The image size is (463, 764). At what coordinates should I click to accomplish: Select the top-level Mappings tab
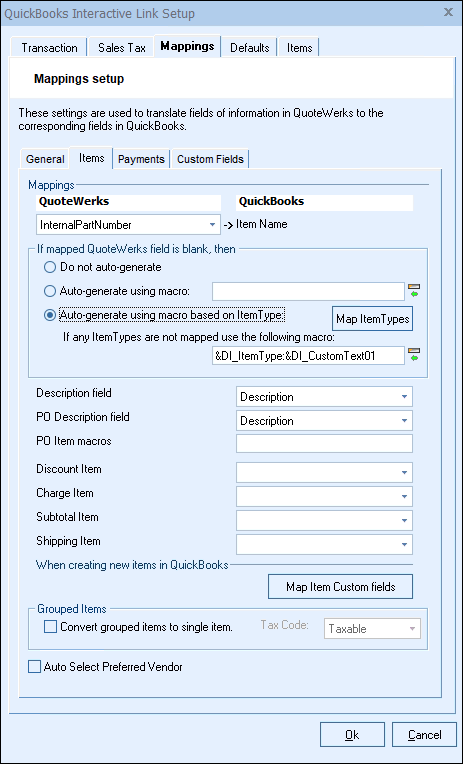[x=187, y=46]
